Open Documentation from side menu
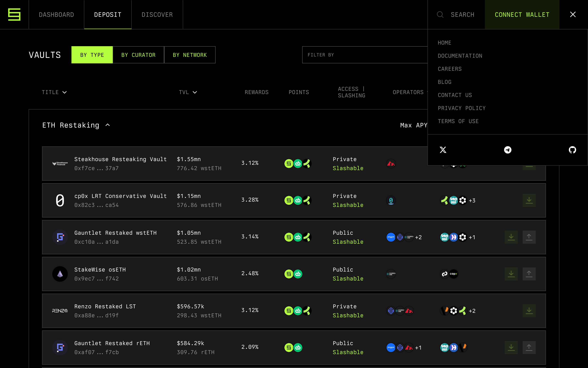The image size is (588, 368). tap(460, 56)
